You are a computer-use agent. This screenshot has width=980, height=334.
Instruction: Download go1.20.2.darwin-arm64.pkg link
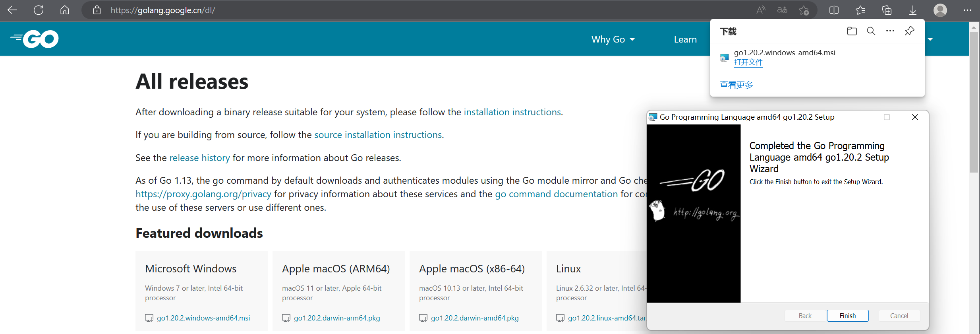(x=337, y=318)
